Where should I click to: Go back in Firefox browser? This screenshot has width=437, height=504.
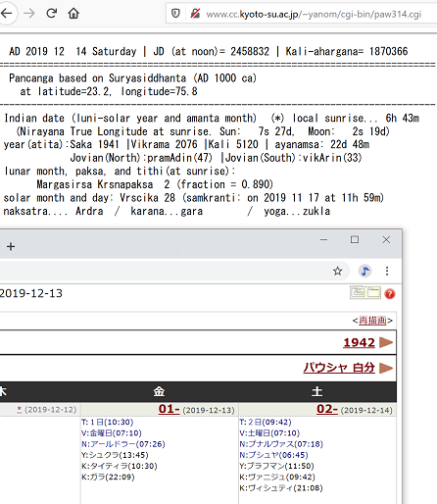7,14
